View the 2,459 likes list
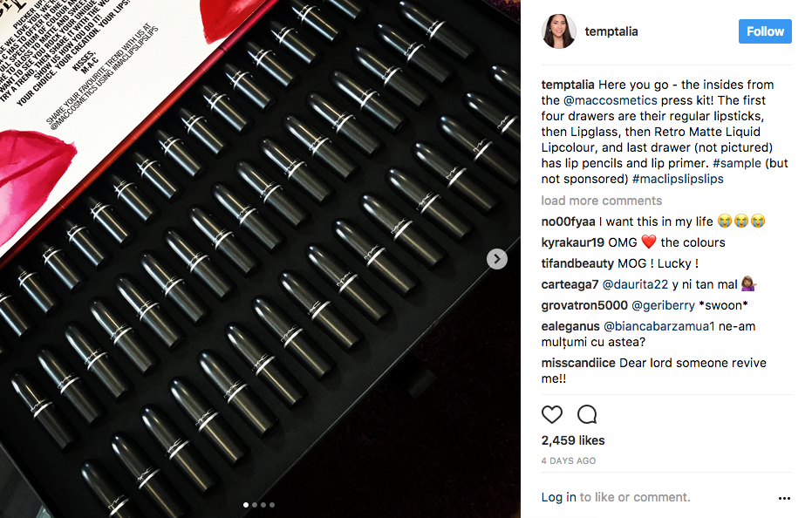812x518 pixels. (x=573, y=440)
